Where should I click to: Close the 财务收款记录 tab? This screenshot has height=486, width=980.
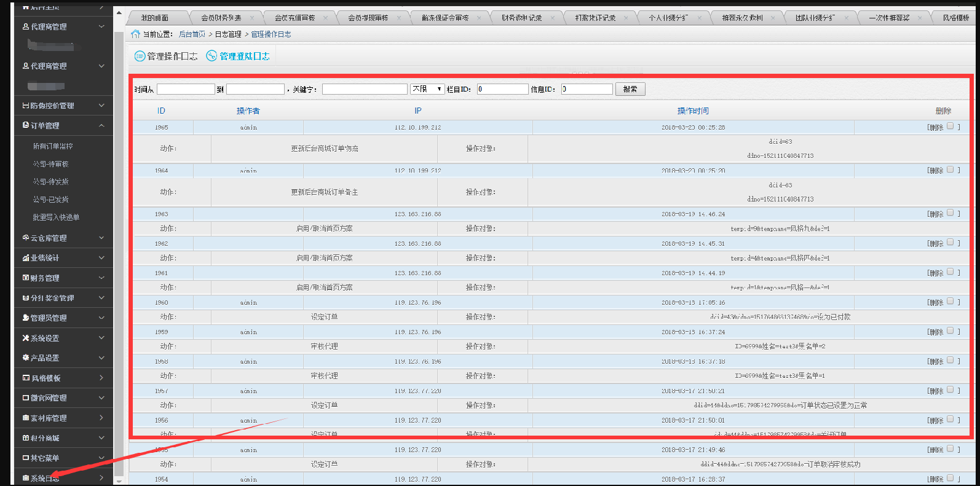pos(553,18)
